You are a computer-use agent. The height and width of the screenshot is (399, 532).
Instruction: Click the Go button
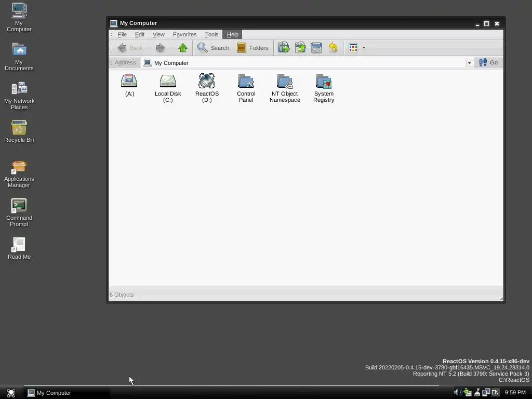(x=488, y=62)
